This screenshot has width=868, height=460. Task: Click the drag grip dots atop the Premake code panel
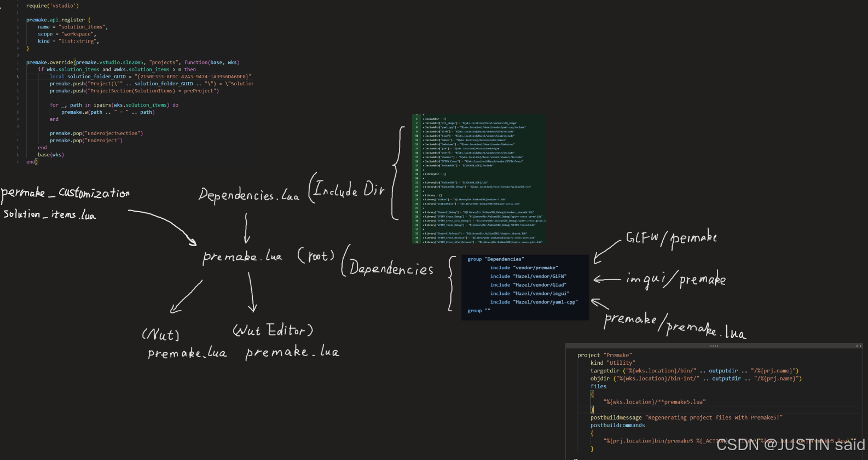tap(714, 346)
